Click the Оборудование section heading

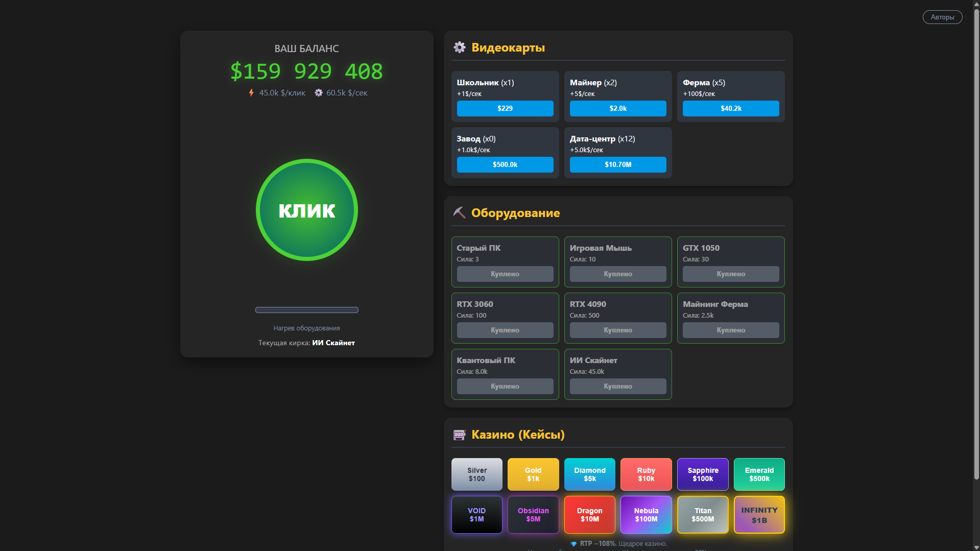coord(515,213)
